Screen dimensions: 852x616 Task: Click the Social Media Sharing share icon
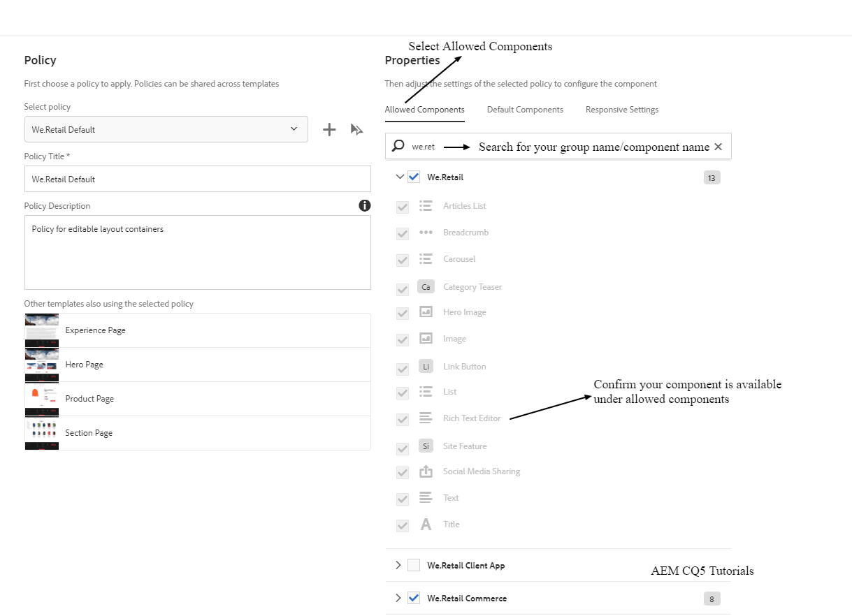click(426, 471)
